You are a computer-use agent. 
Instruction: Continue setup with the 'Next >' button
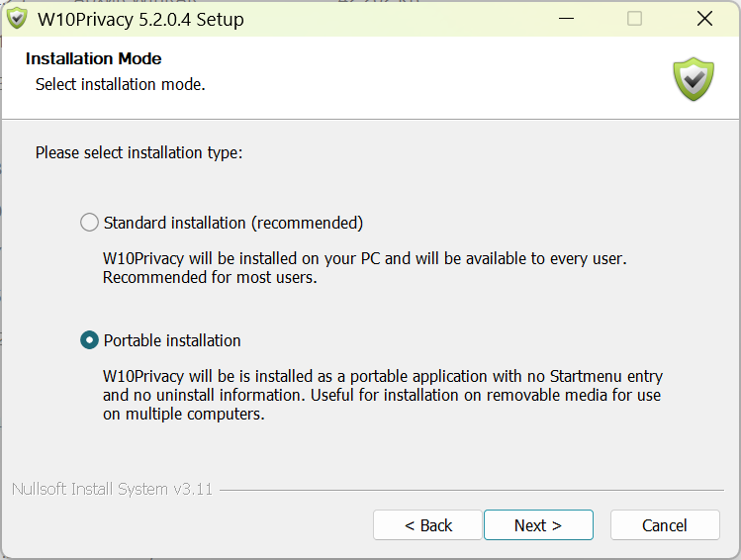538,524
